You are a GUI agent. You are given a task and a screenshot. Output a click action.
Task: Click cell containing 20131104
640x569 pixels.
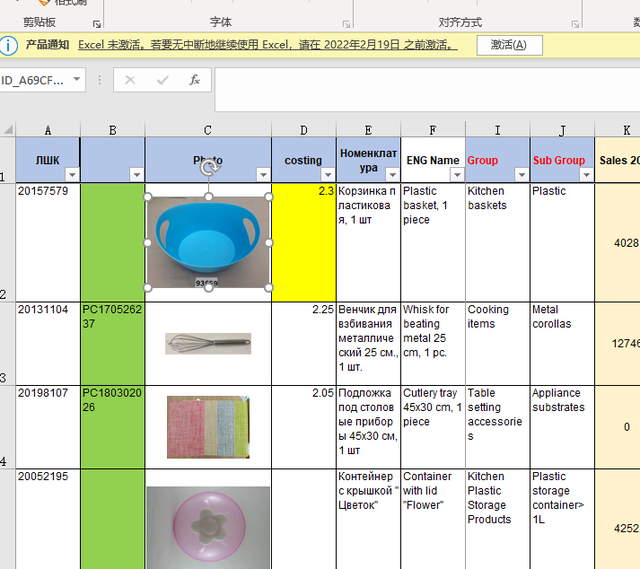[x=48, y=344]
